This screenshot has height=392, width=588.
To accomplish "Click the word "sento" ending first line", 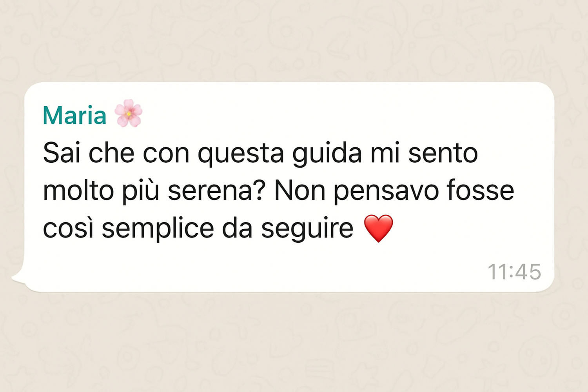I will pyautogui.click(x=443, y=153).
